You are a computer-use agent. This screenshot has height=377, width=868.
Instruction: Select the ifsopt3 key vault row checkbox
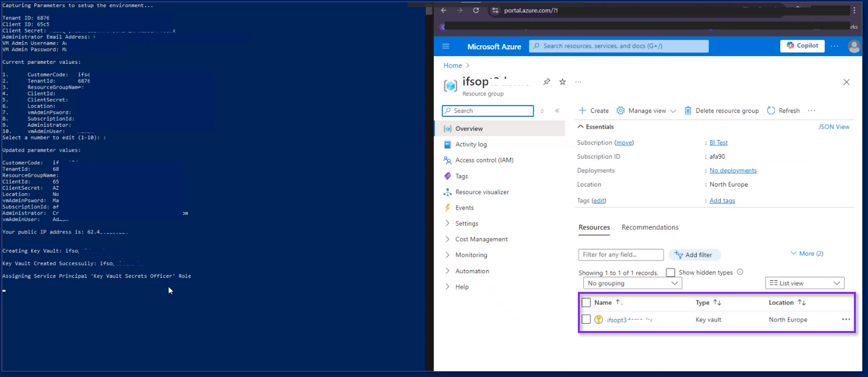586,319
